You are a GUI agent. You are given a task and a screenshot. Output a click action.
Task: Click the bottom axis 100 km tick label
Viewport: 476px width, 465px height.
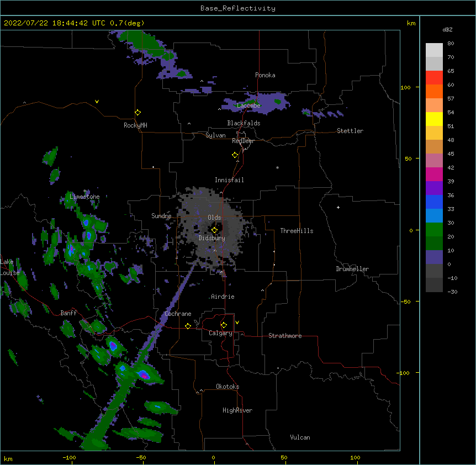[x=355, y=457]
